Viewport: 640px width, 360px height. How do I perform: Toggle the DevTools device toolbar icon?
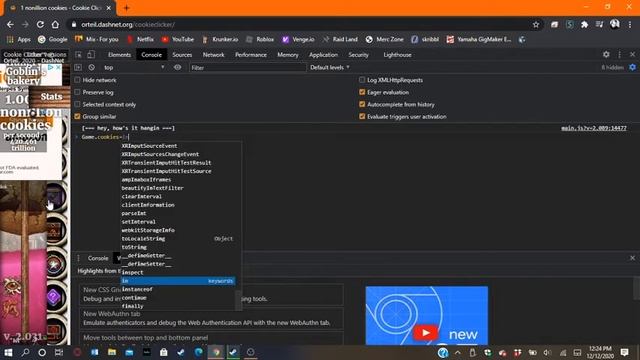pos(91,55)
